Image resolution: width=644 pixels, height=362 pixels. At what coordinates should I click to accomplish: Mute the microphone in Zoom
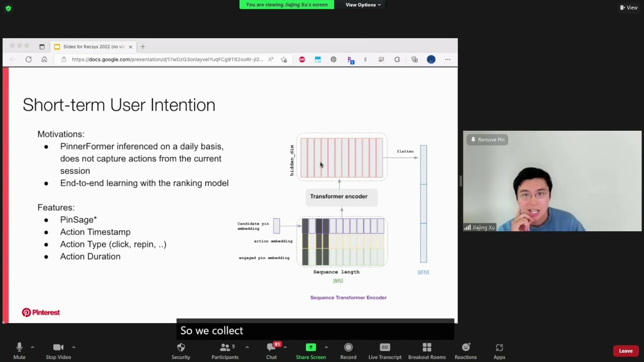[x=19, y=350]
